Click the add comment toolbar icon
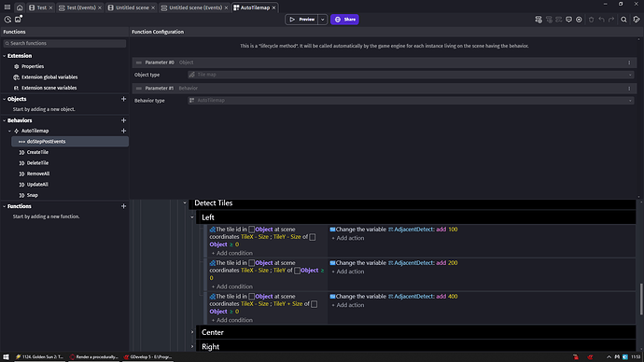 pyautogui.click(x=568, y=20)
